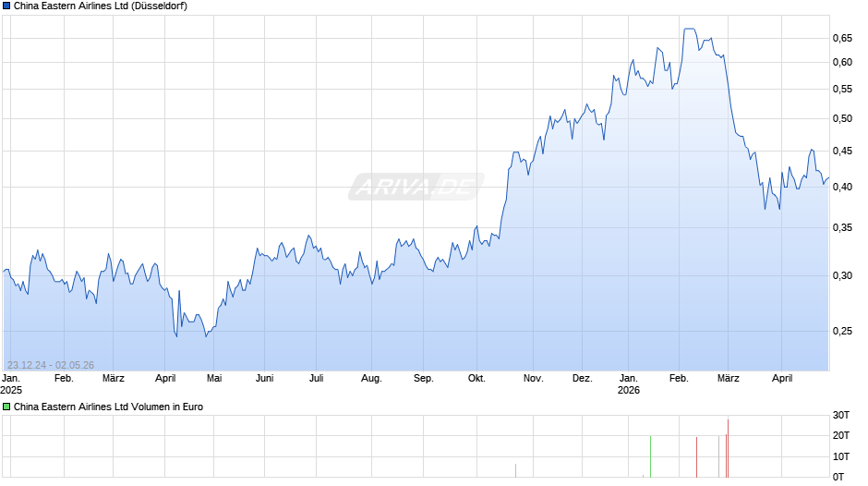Click the Jan. 2025 axis label
The height and width of the screenshot is (486, 868).
point(11,384)
